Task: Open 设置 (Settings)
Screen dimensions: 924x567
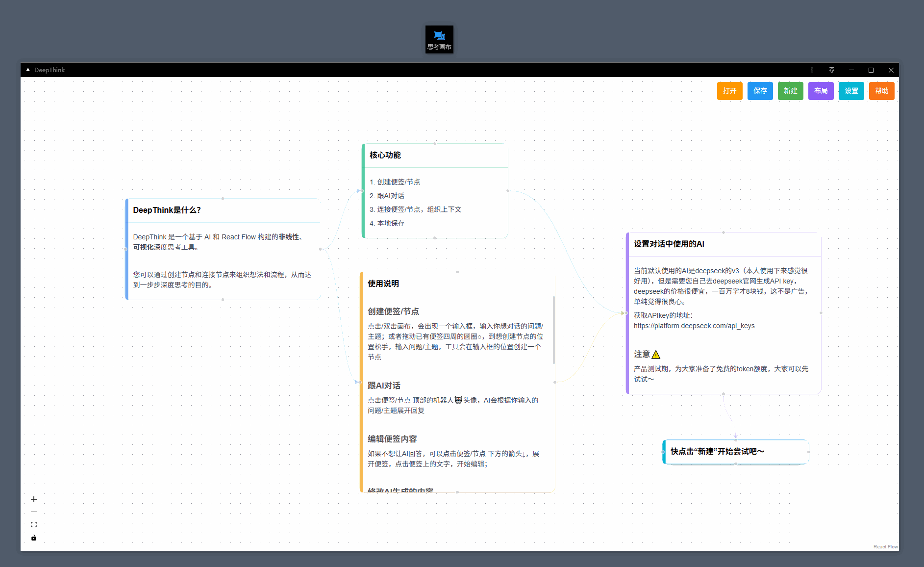Action: pos(851,91)
